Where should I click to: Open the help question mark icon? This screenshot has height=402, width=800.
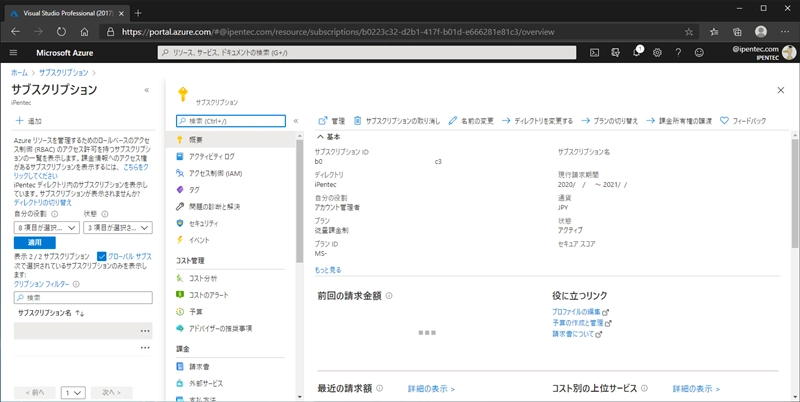678,53
